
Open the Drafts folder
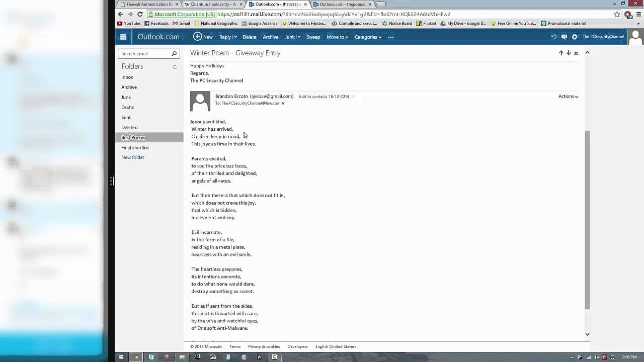(127, 108)
